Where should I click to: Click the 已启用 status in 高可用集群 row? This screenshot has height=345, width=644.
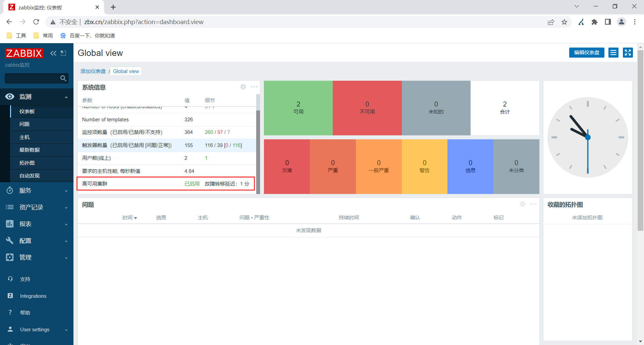point(192,184)
